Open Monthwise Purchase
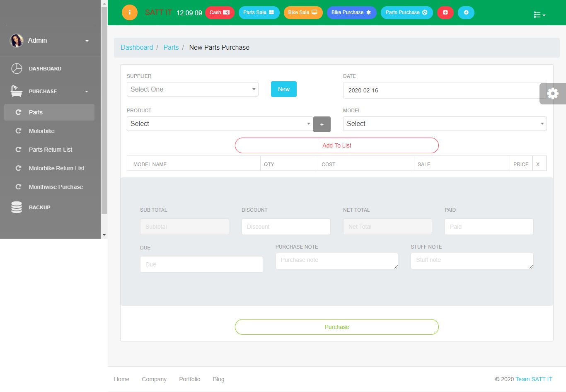566x392 pixels. click(x=56, y=187)
